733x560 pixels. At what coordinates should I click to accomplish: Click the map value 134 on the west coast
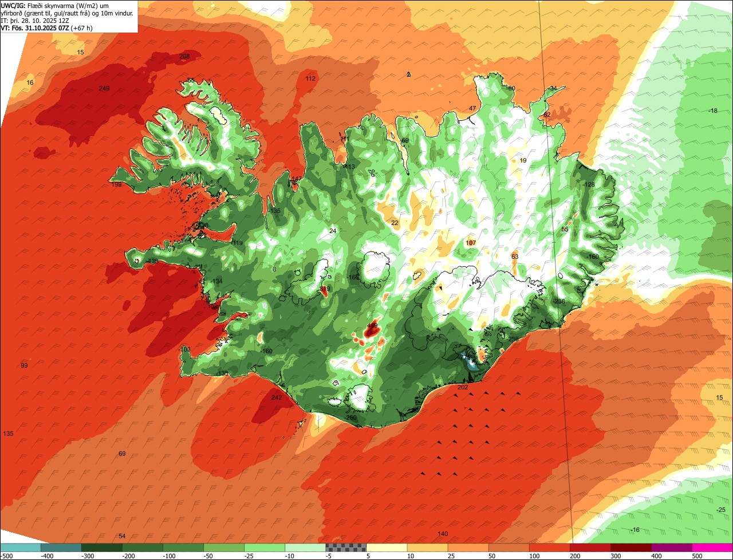[x=217, y=281]
